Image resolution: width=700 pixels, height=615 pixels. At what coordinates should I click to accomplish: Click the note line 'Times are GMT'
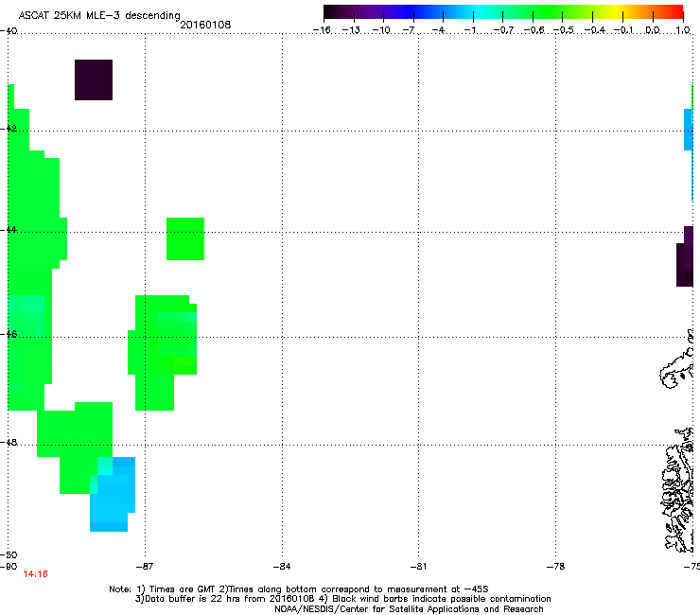click(x=299, y=589)
